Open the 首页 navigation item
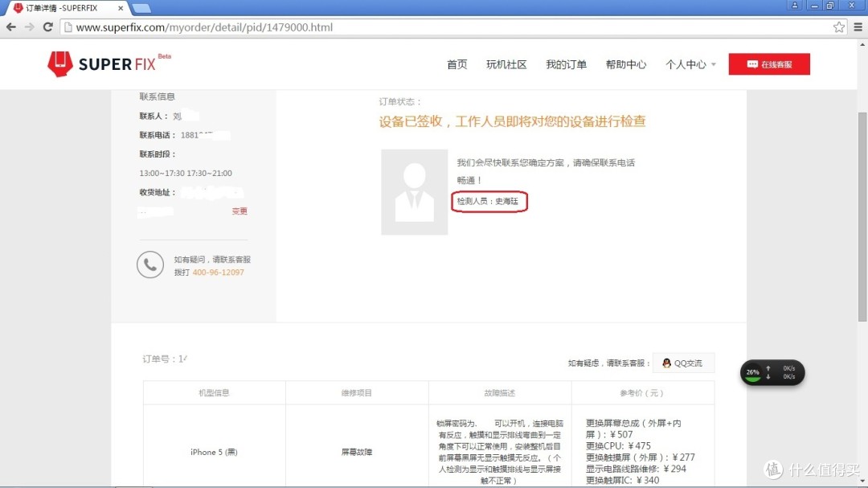Image resolution: width=868 pixels, height=488 pixels. coord(457,64)
